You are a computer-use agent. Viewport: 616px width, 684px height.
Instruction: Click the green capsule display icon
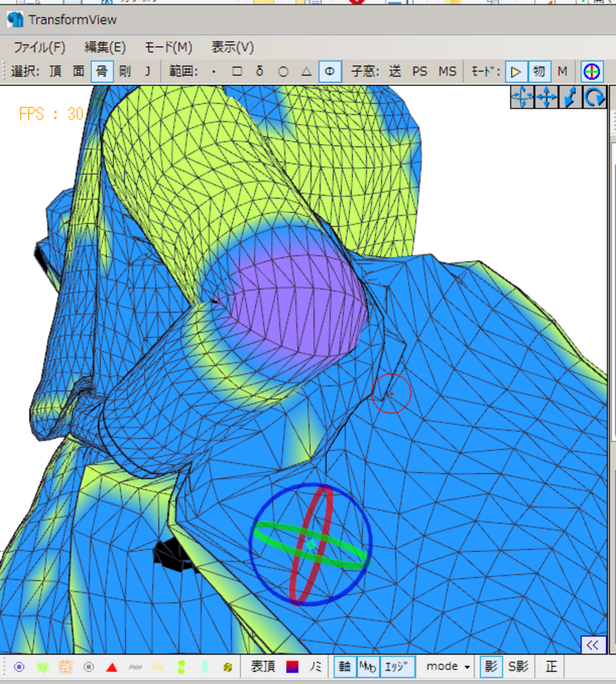pos(181,667)
